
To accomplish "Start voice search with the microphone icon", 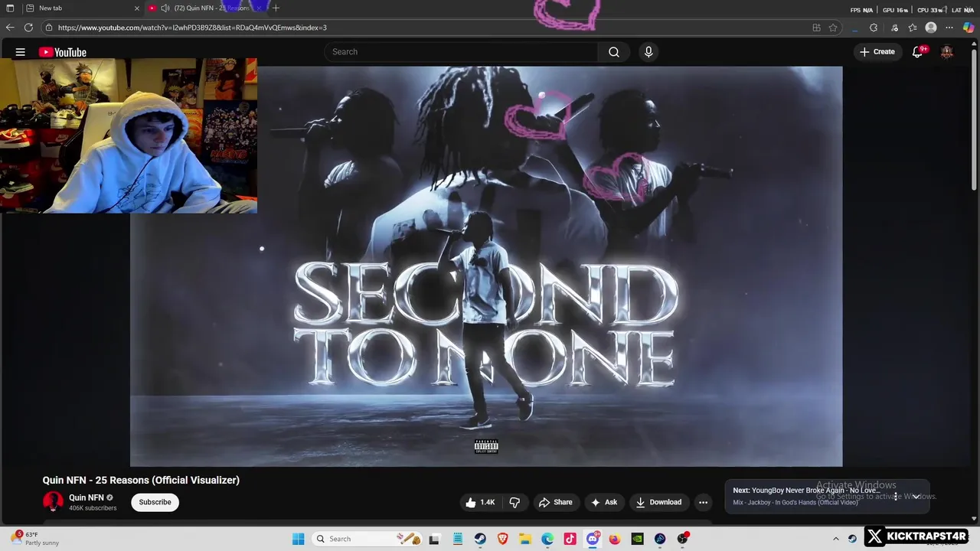I will tap(648, 52).
